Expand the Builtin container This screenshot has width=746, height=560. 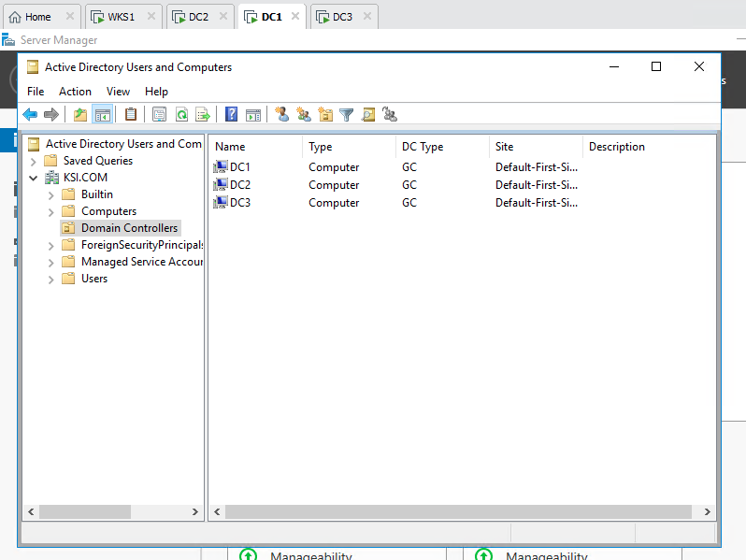[50, 195]
